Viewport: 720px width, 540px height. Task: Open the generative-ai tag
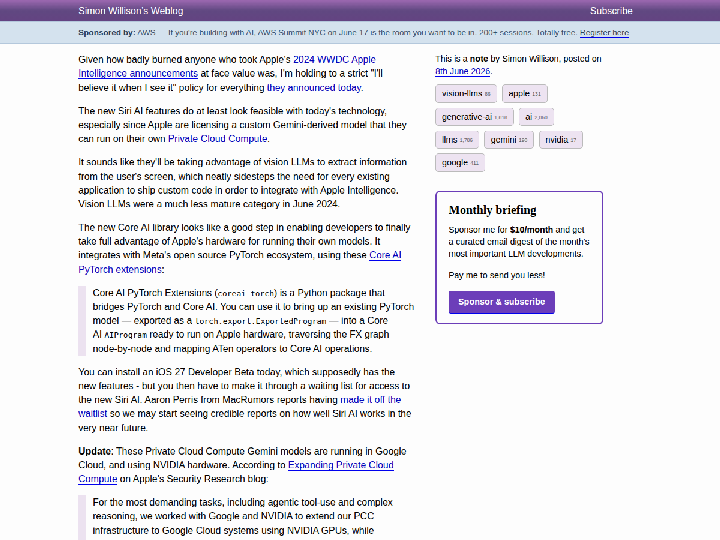point(474,117)
